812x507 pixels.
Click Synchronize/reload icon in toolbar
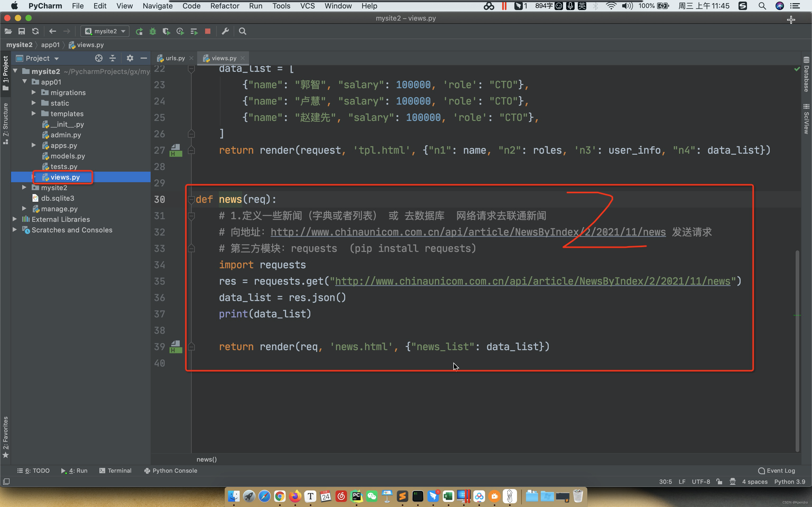[x=35, y=31]
